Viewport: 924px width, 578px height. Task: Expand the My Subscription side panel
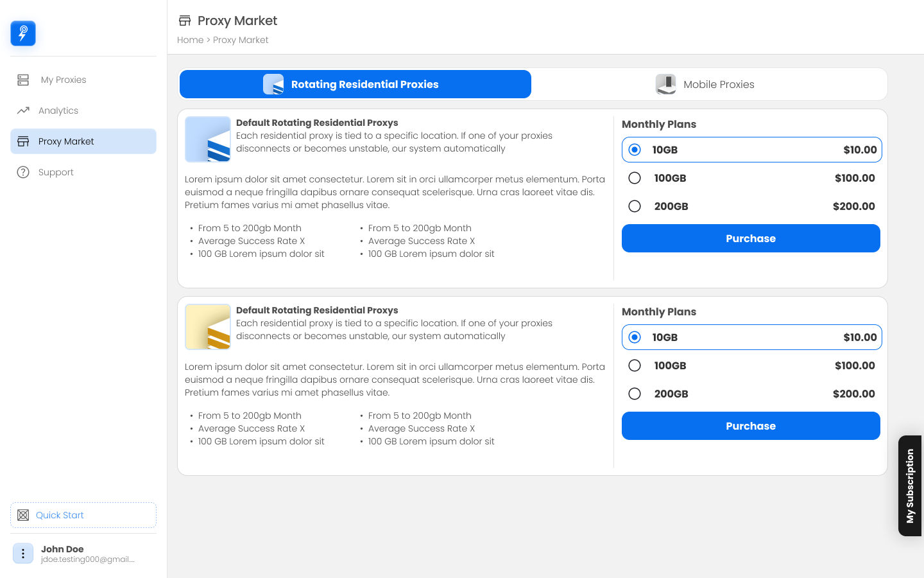(x=910, y=486)
